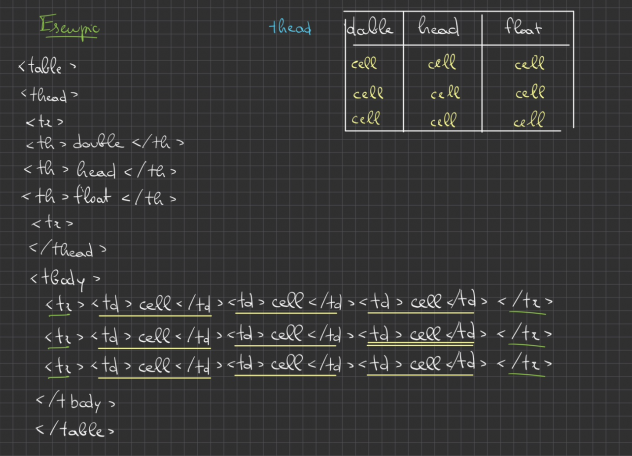Click the '<th> double </th>' line

[x=105, y=142]
